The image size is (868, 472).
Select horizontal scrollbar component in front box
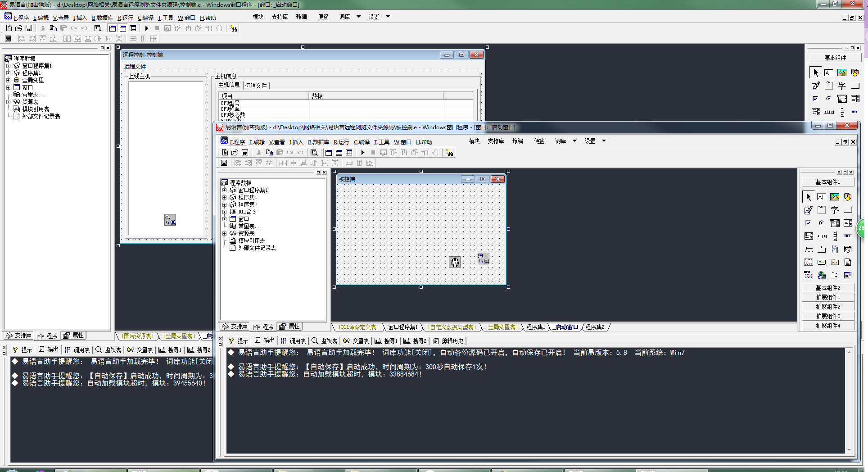pyautogui.click(x=822, y=236)
